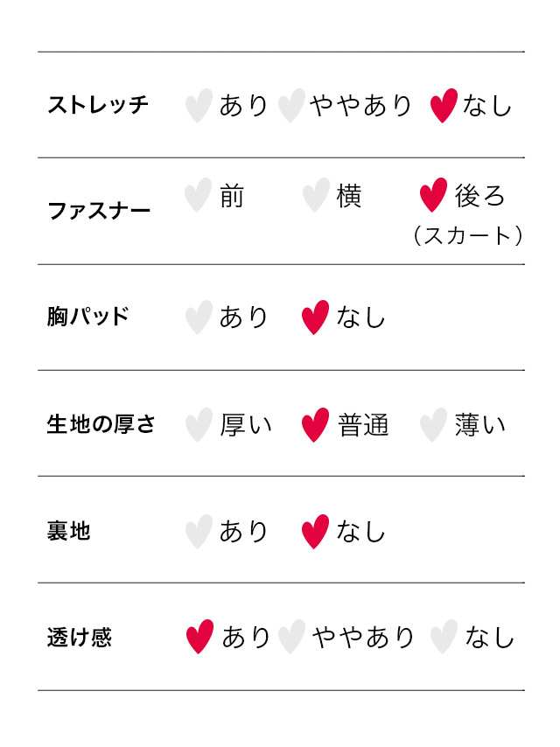Click the red heart next to 後ろ
The width and height of the screenshot is (560, 747).
[433, 195]
